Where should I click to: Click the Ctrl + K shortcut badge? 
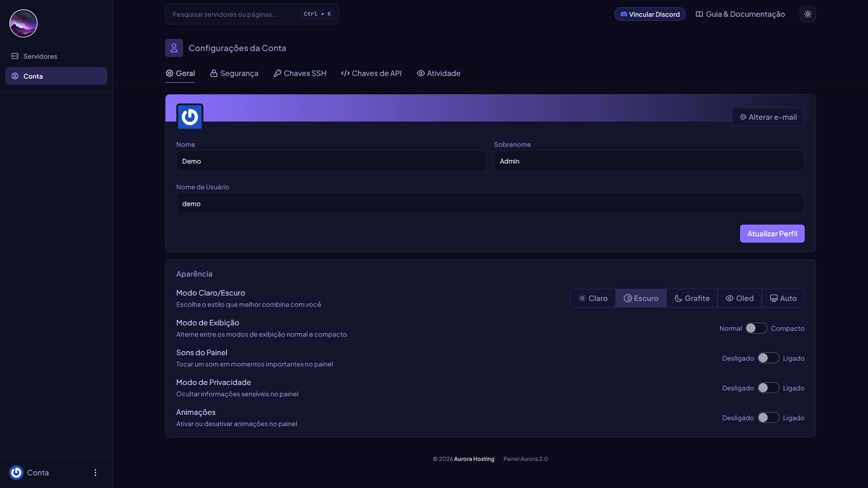pos(317,14)
